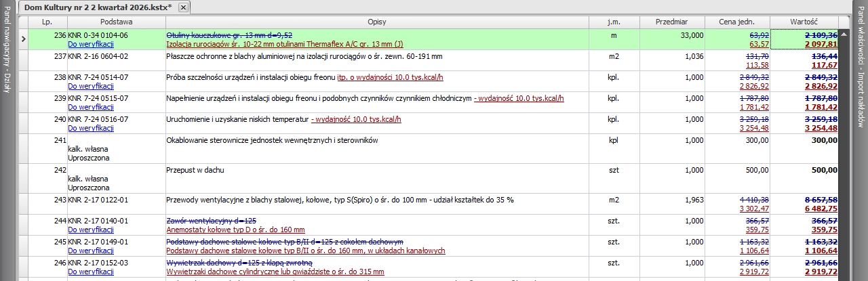Click the Wartość column header
868x281 pixels.
804,22
